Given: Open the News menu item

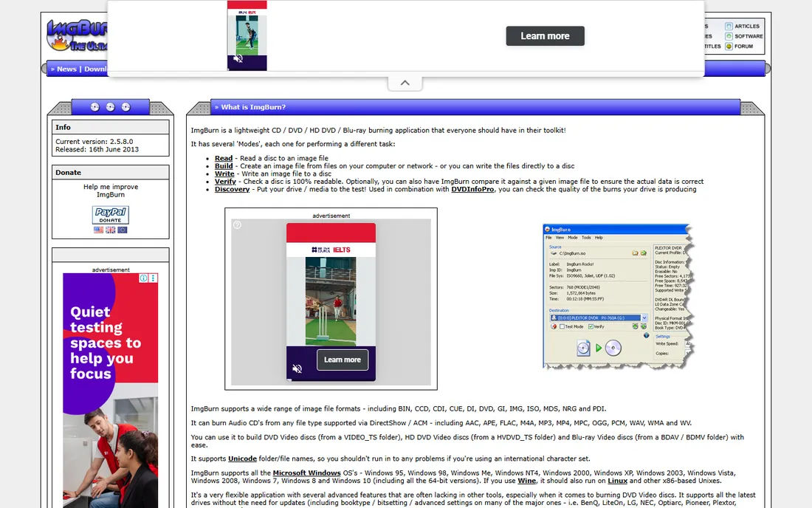Looking at the screenshot, I should point(66,69).
